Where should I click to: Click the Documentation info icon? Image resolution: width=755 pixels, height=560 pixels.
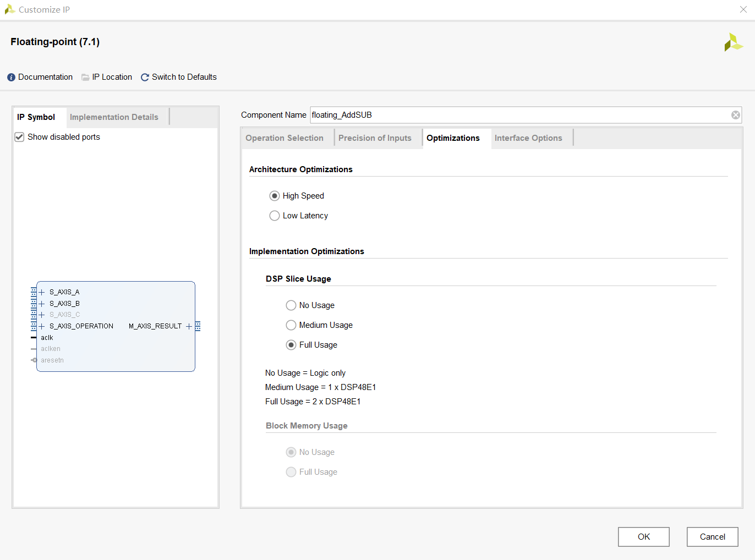point(11,78)
